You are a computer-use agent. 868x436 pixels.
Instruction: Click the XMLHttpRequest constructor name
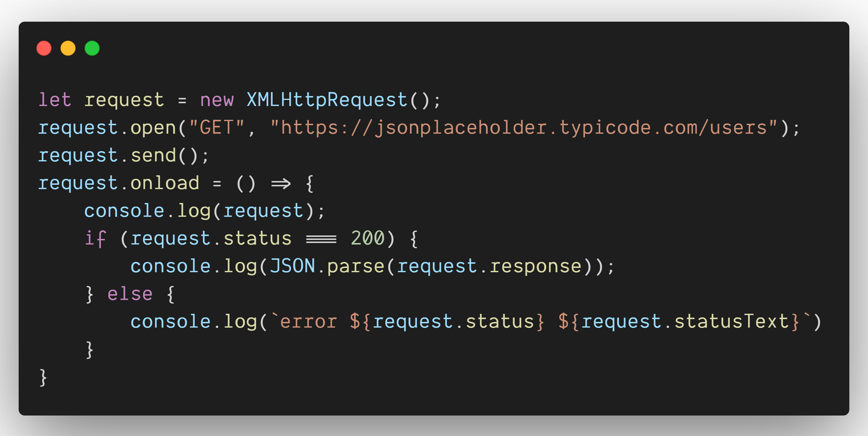(x=327, y=100)
